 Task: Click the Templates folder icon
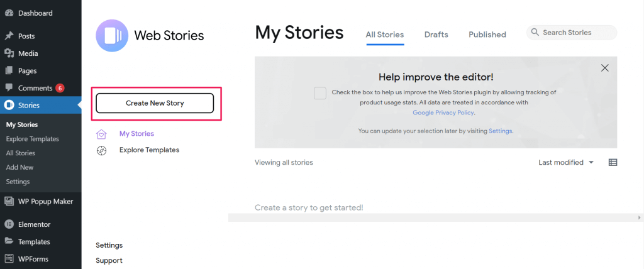[9, 241]
